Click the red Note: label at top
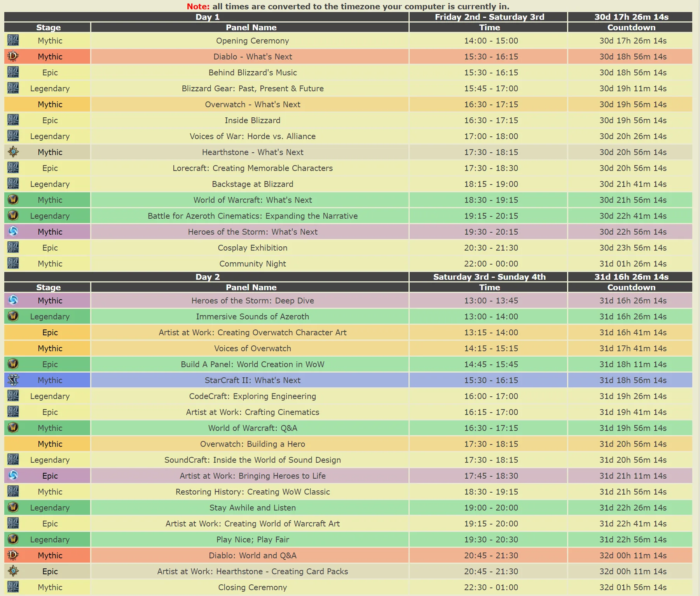 [198, 6]
